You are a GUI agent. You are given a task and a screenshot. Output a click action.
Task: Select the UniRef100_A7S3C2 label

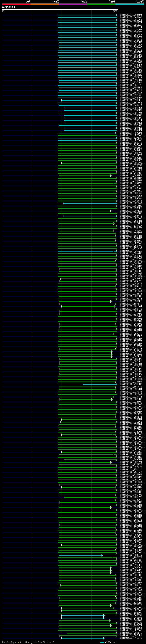click(131, 422)
